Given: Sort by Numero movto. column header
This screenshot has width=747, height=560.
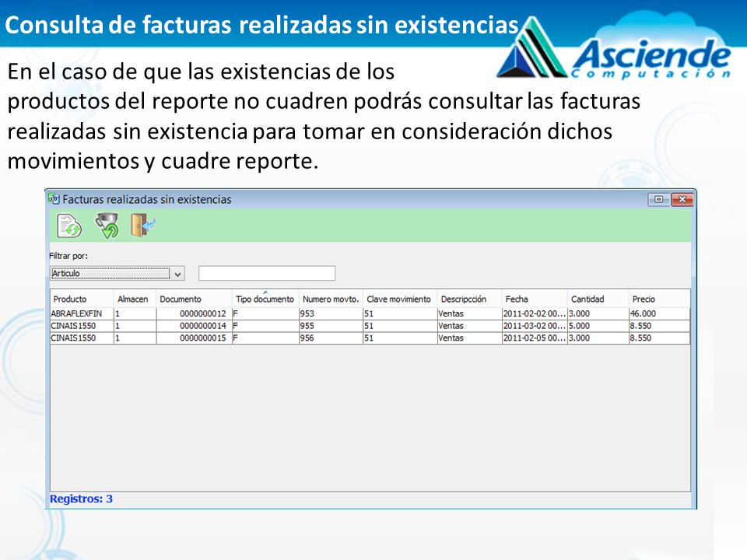Looking at the screenshot, I should coord(331,299).
